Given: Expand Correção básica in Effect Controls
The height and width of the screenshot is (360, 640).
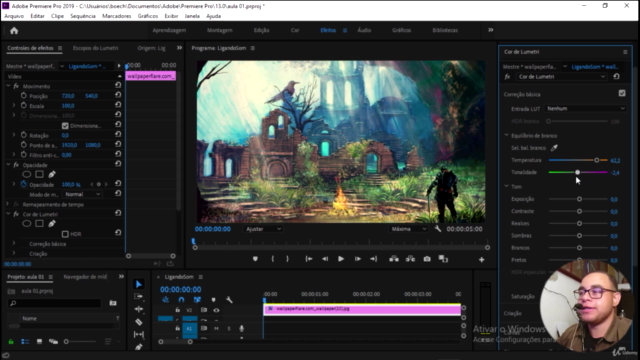Looking at the screenshot, I should [x=14, y=243].
